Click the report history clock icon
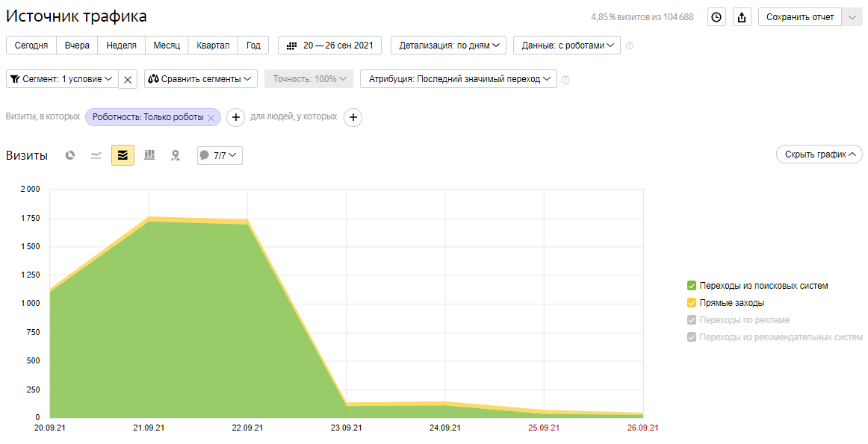868x444 pixels. (716, 17)
